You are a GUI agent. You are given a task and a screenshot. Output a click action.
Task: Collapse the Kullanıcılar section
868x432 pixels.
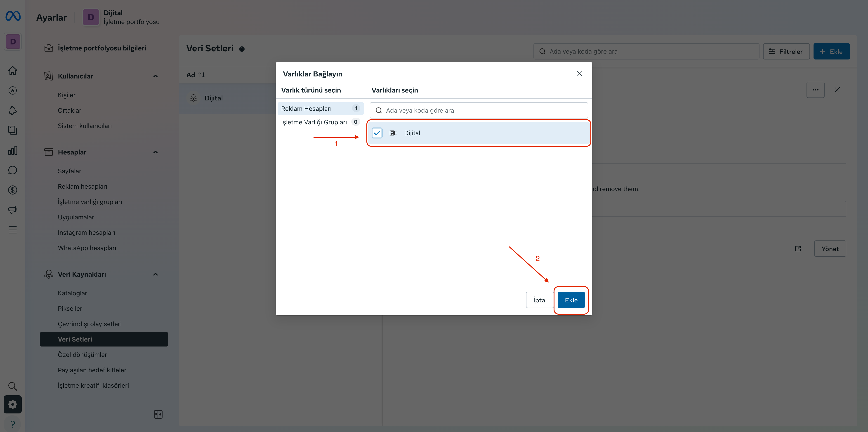pyautogui.click(x=155, y=76)
